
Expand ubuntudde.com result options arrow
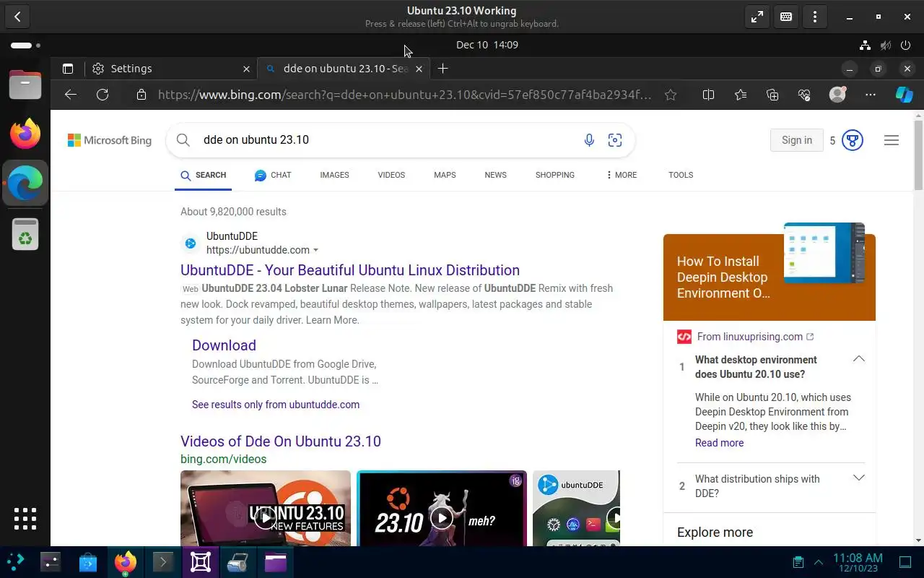(x=315, y=250)
